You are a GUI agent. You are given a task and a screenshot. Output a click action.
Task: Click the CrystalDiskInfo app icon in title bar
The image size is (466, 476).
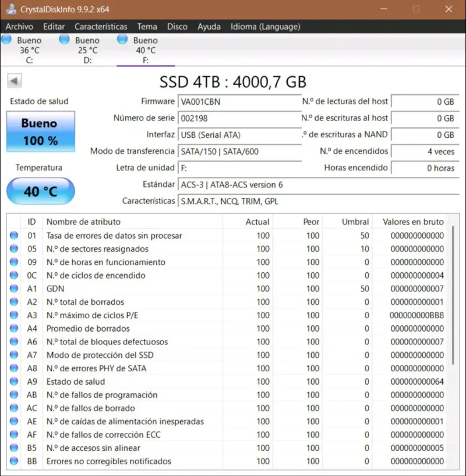click(x=11, y=9)
